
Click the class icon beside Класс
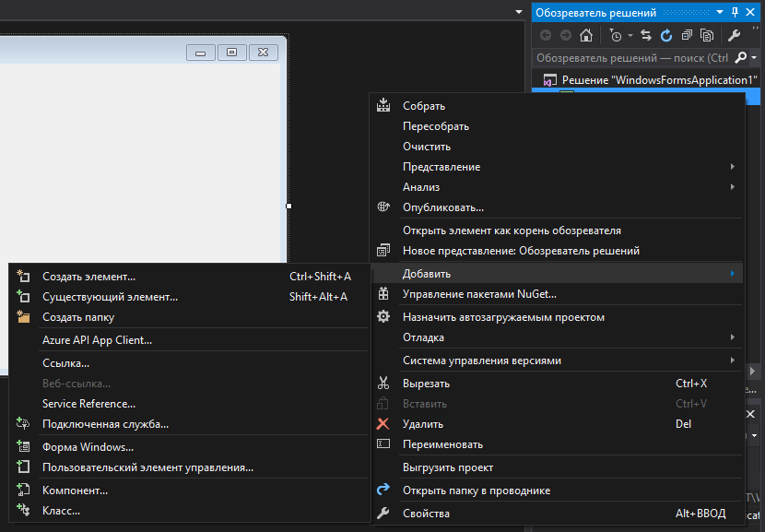(23, 511)
